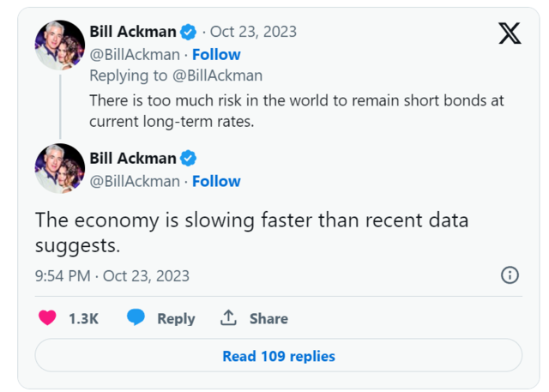Open the Oct 23, 2023 date link
Viewport: 549px width, 392px height.
[x=254, y=32]
